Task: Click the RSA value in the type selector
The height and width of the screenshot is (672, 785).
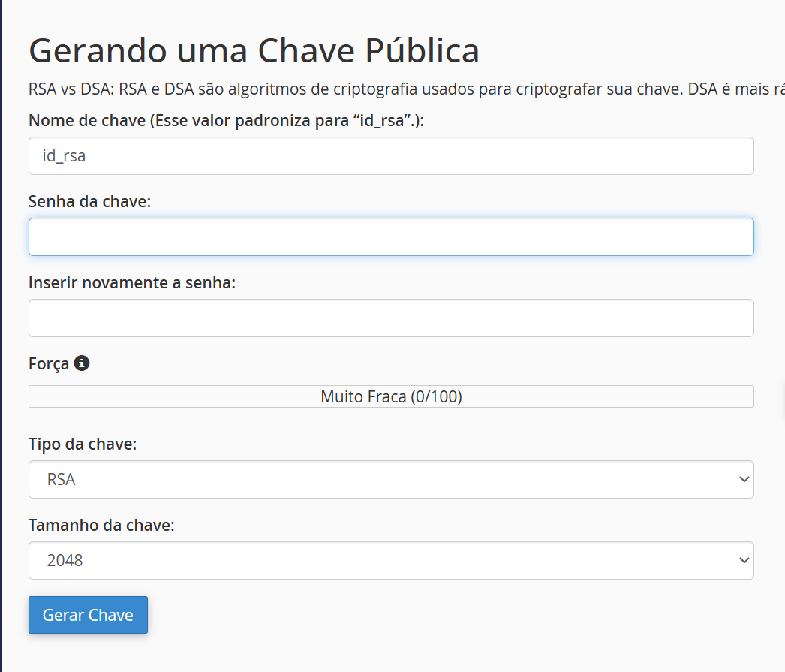Action: coord(59,479)
